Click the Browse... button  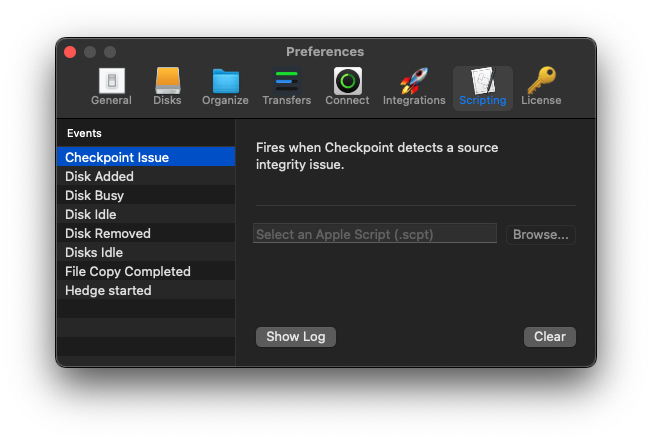(541, 234)
